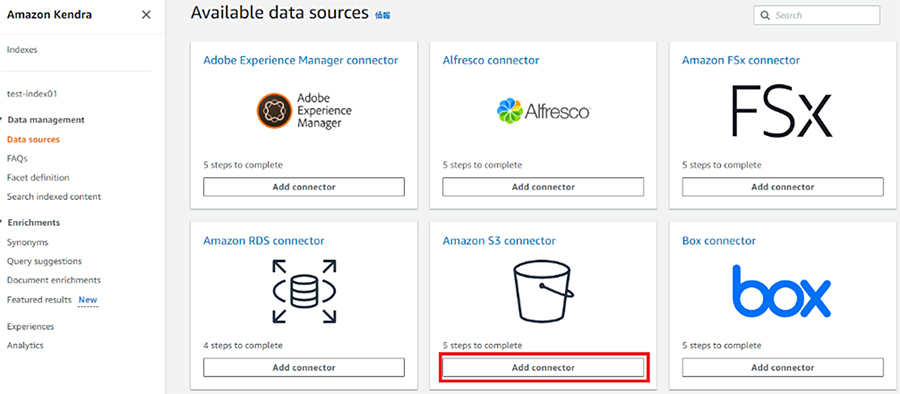Go to Indexes in the sidebar

(22, 50)
